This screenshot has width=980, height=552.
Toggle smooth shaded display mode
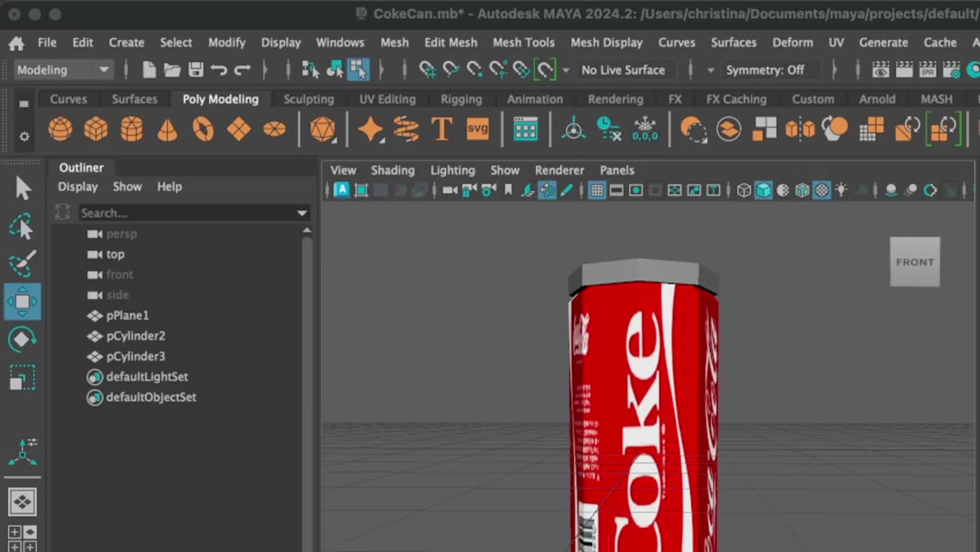(764, 190)
